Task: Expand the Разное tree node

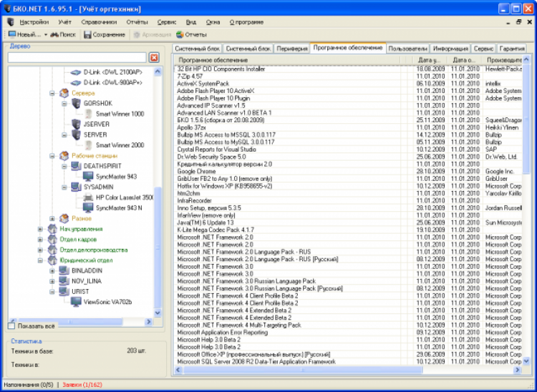Action: click(52, 218)
